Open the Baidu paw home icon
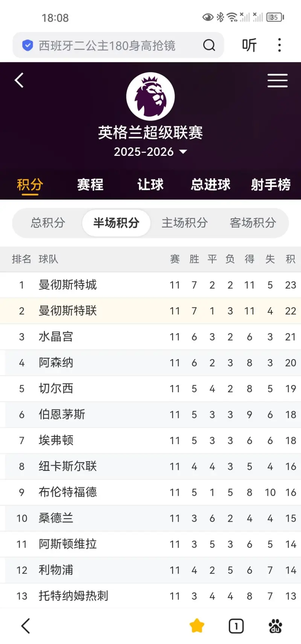301x644 pixels. click(x=275, y=626)
